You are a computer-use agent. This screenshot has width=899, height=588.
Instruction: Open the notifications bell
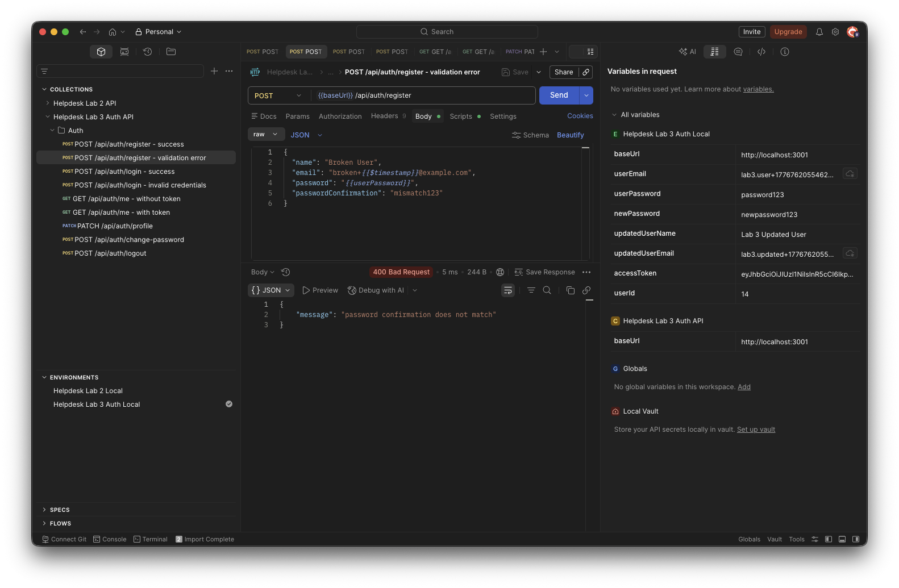tap(819, 32)
